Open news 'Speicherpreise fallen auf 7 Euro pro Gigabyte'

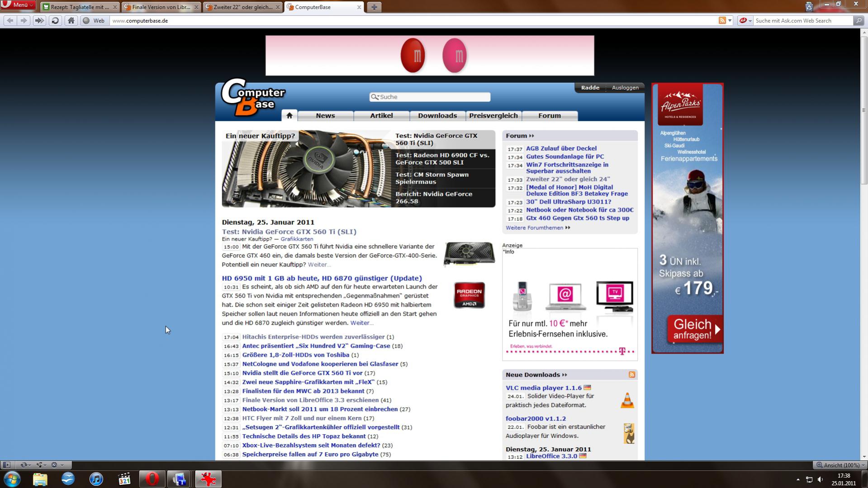point(310,455)
